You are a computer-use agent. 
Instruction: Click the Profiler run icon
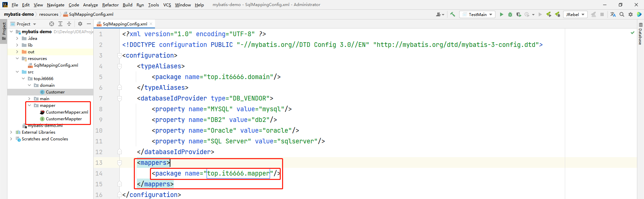point(527,14)
